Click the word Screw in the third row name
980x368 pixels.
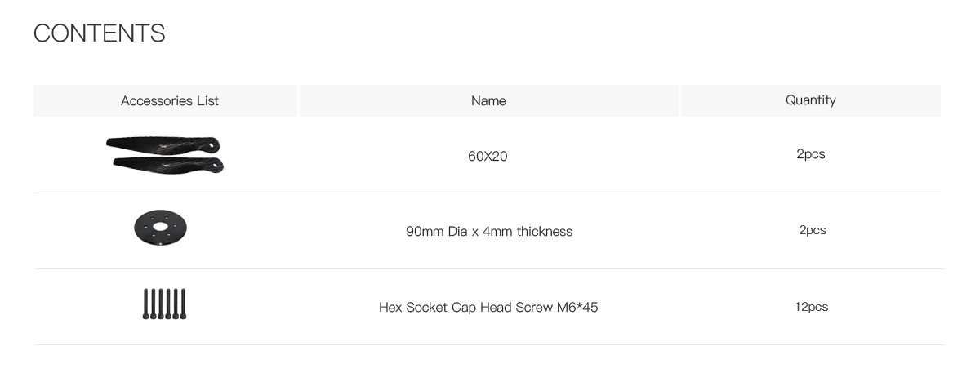tap(534, 308)
